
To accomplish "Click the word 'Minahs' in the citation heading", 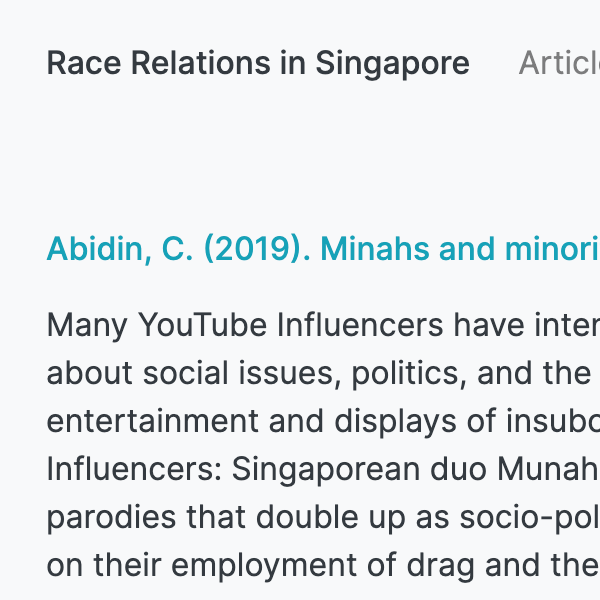I will click(x=375, y=249).
